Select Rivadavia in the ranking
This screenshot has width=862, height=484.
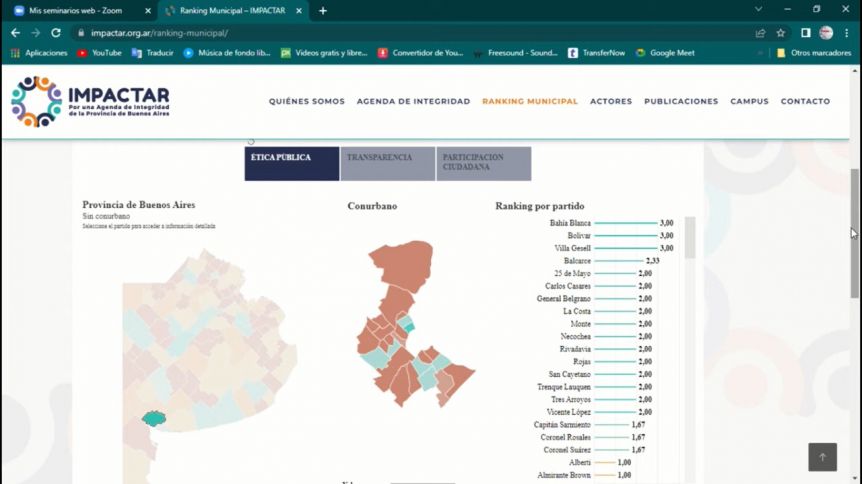tap(575, 349)
